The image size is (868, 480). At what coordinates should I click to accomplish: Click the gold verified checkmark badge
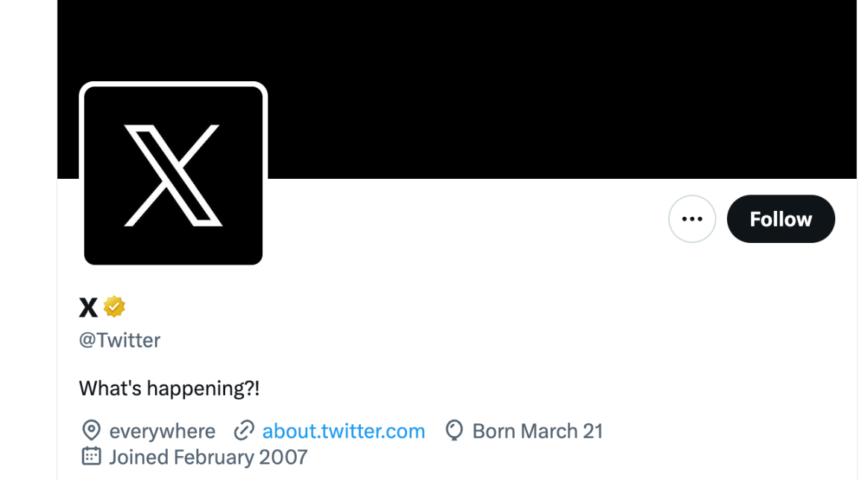point(114,307)
